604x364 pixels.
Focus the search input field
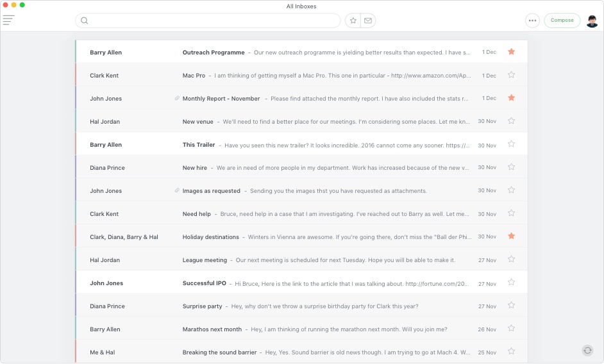(212, 21)
